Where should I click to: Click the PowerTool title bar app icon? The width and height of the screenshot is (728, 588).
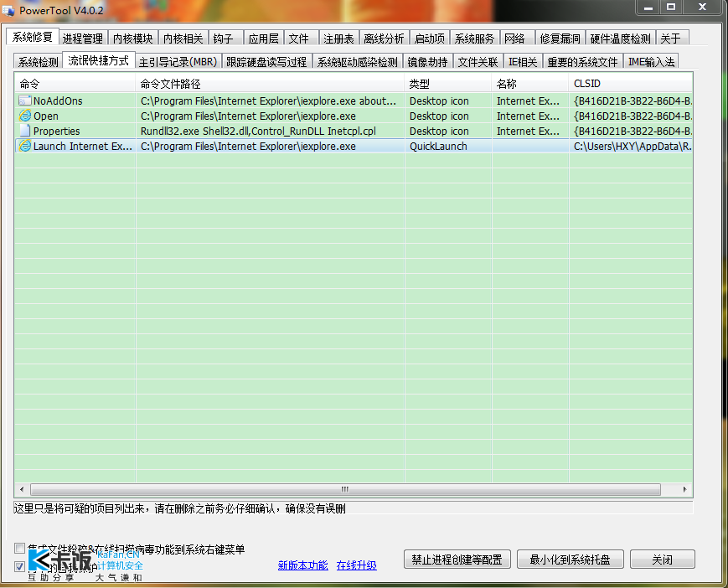pos(8,10)
